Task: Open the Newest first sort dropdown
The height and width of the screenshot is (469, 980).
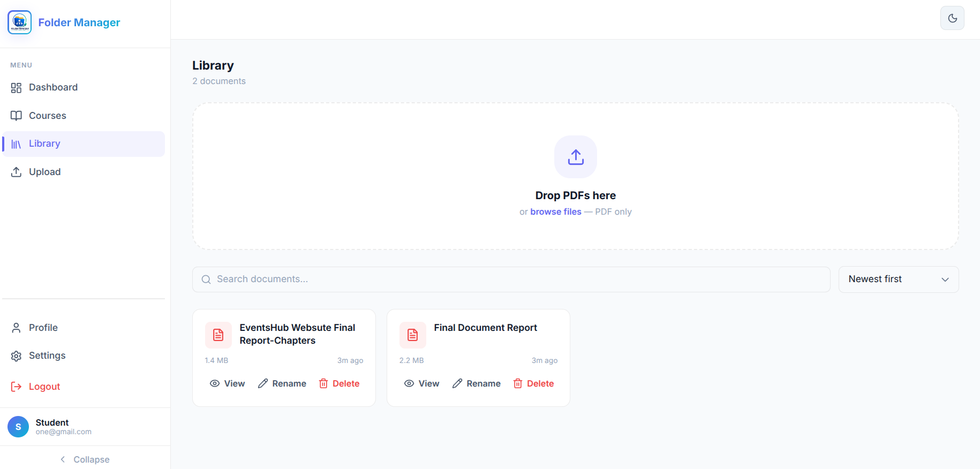Action: tap(899, 279)
